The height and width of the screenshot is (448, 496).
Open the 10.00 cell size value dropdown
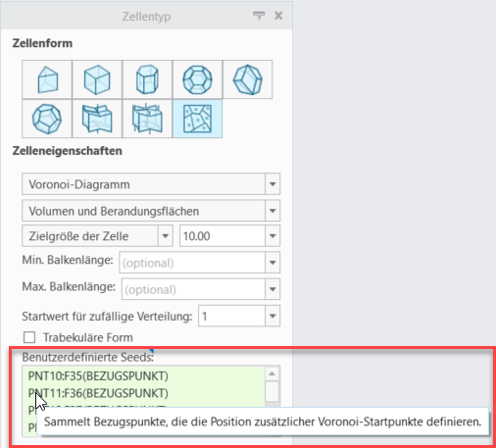pos(273,235)
